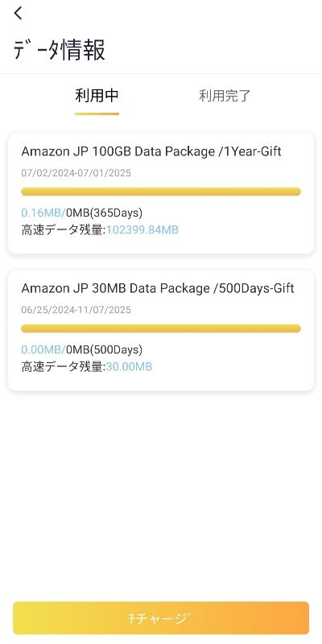This screenshot has height=644, width=322.
Task: Click the 0.16MB used data value
Action: (x=43, y=213)
